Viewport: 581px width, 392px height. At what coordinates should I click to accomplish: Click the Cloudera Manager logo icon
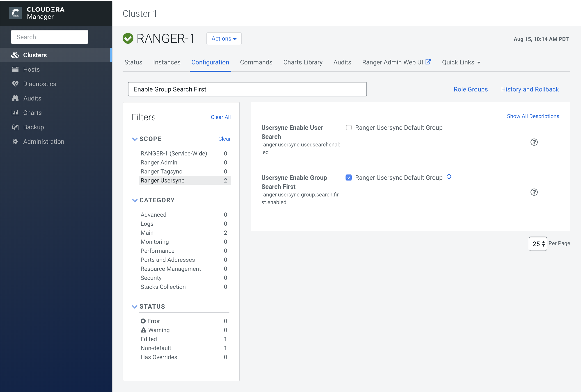(15, 13)
